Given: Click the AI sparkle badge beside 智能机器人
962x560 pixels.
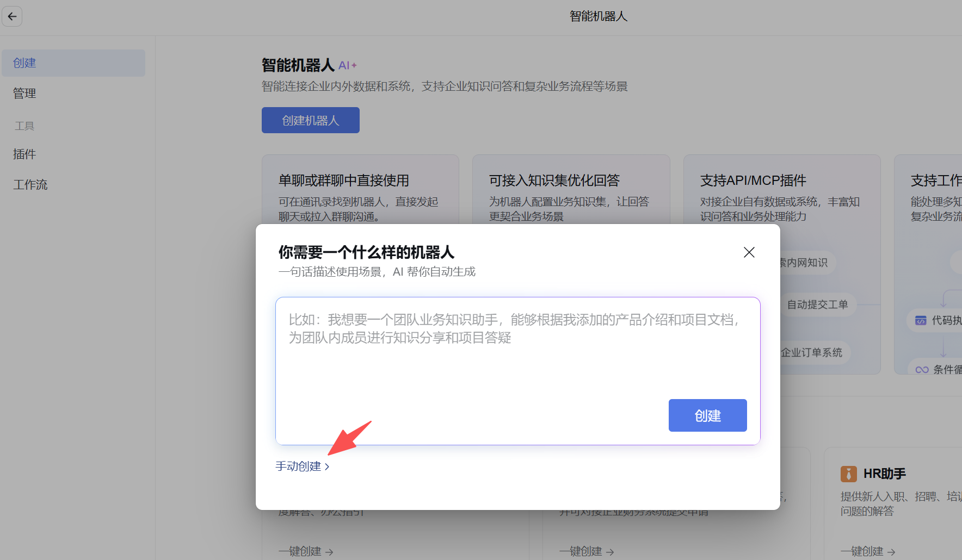Looking at the screenshot, I should (347, 66).
